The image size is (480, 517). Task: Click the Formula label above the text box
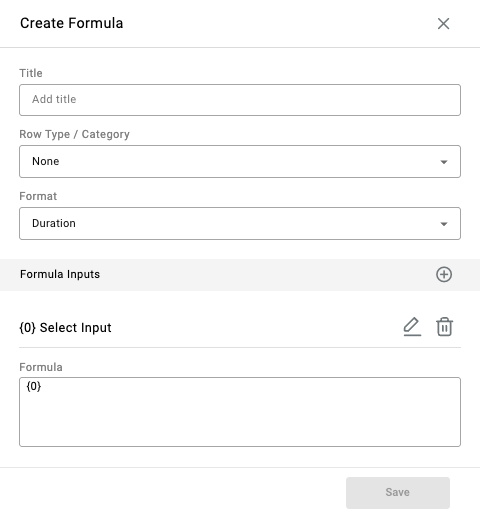tap(41, 367)
